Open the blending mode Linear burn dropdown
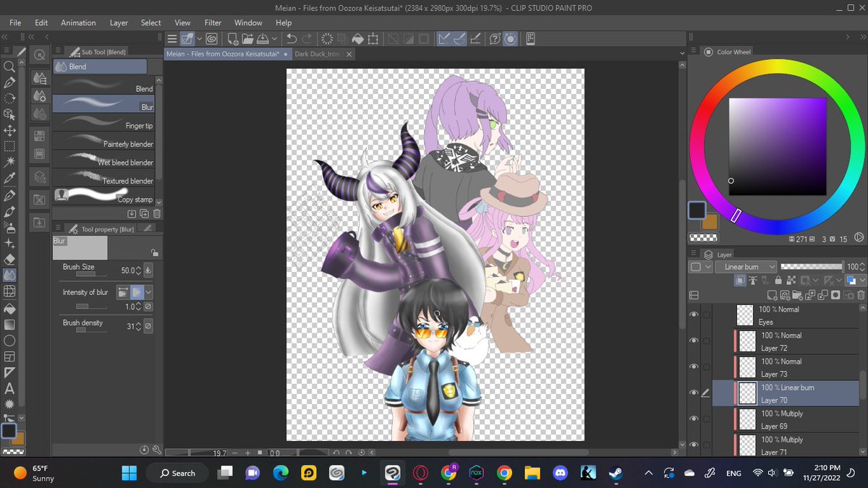Viewport: 868px width, 488px height. 746,267
